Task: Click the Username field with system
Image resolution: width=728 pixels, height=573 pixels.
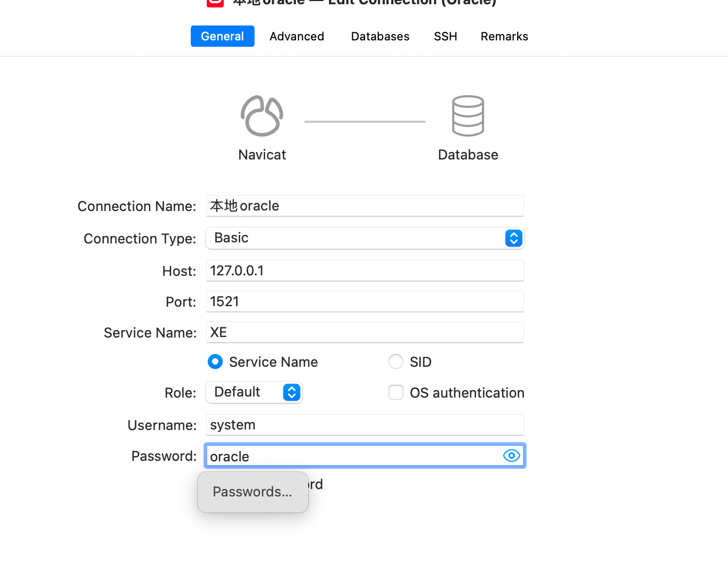Action: [x=365, y=425]
